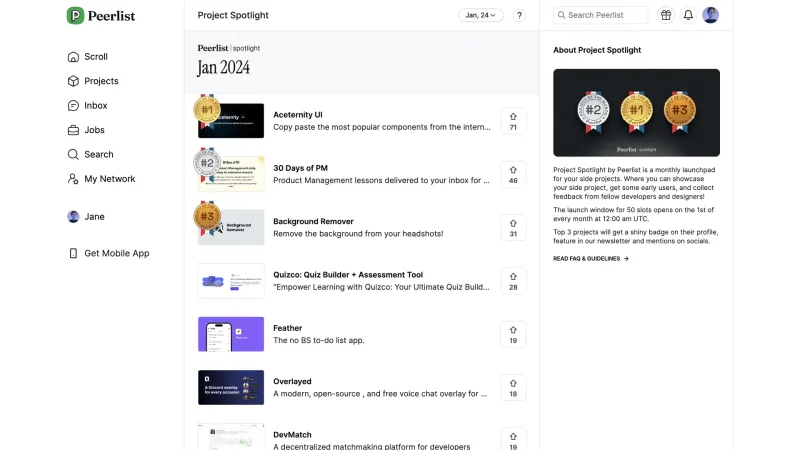Click "The no BS to-do list app."
800x450 pixels.
point(319,340)
